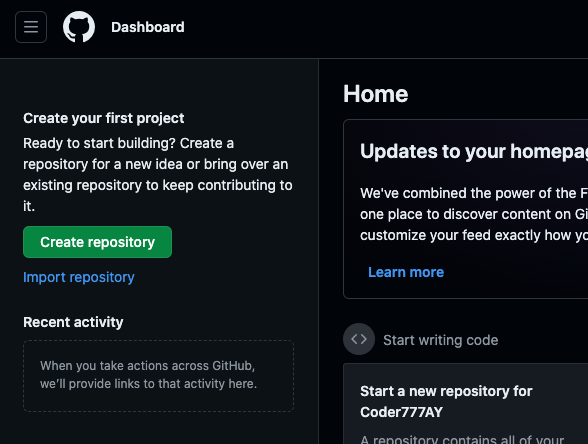Click the Ready to start building paragraph
Screen dimensions: 588x444
[x=158, y=174]
